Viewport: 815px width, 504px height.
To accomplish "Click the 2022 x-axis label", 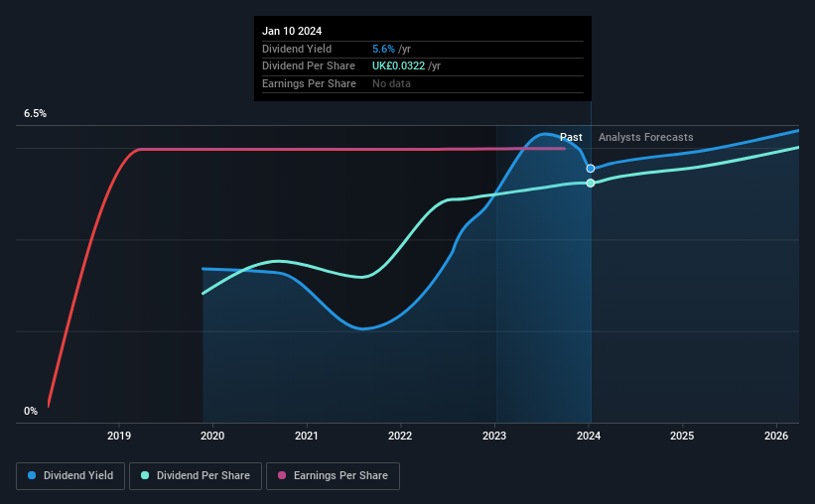I will click(400, 436).
